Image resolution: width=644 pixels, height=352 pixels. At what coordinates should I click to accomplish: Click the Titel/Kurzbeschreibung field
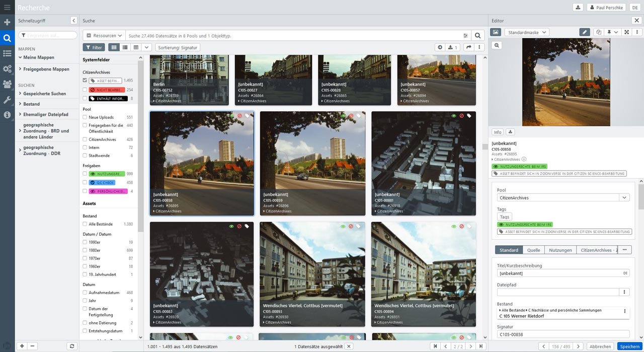(563, 273)
